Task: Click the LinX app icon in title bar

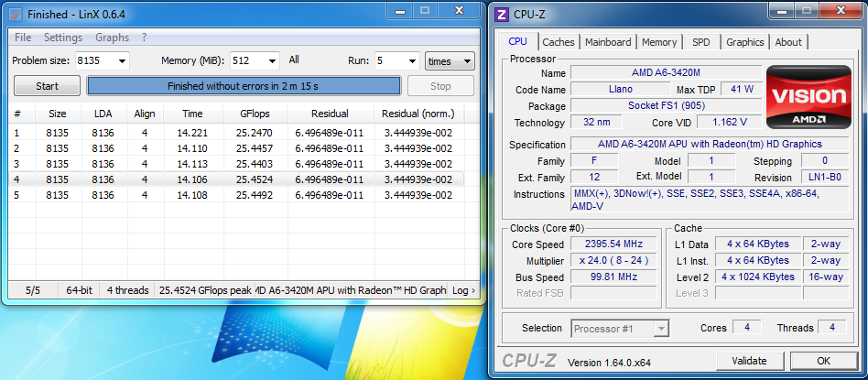Action: [16, 14]
